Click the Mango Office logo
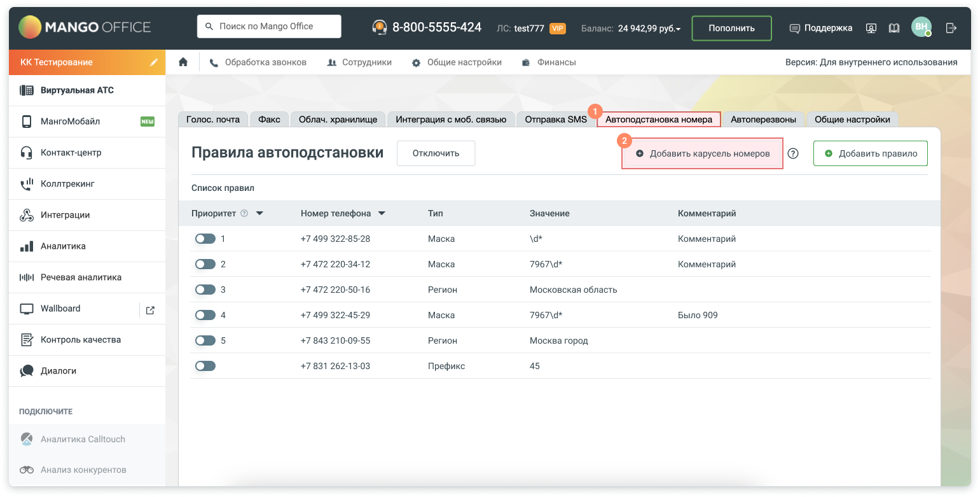Viewport: 980px width, 497px height. (x=85, y=27)
